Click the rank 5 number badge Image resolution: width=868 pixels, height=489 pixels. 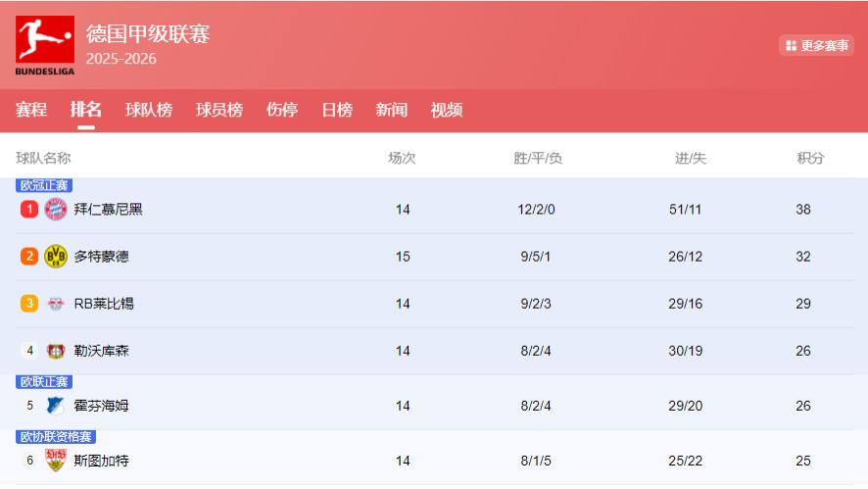click(30, 406)
